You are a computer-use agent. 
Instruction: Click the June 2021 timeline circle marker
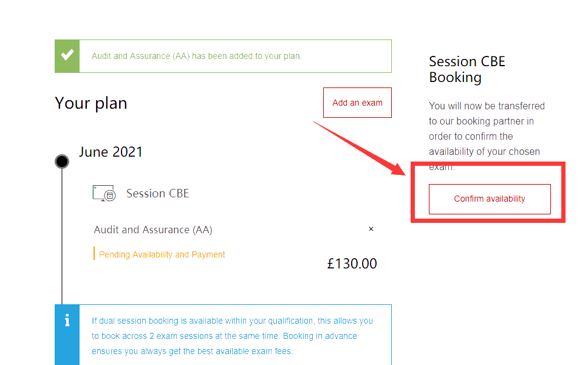62,161
